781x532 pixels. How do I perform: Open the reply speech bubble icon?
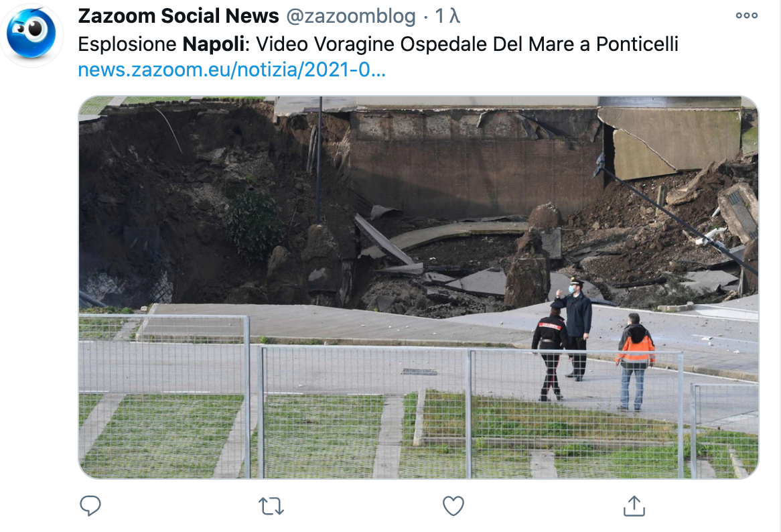(x=90, y=506)
